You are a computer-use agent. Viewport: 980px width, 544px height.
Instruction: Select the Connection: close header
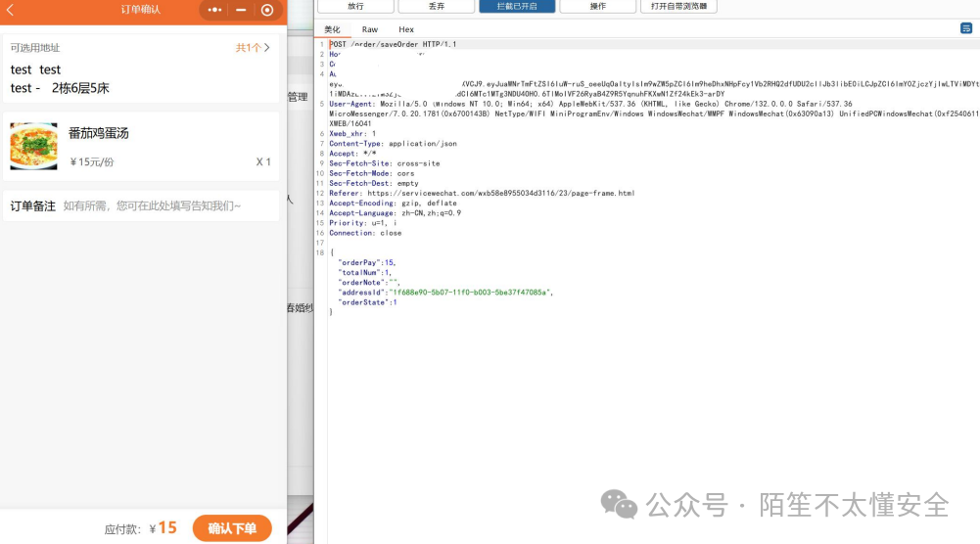(x=365, y=233)
